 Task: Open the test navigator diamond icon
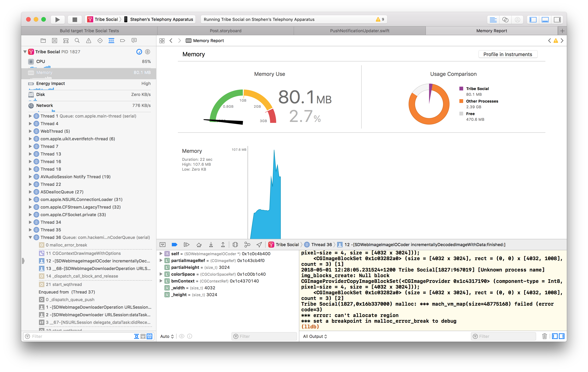click(100, 41)
